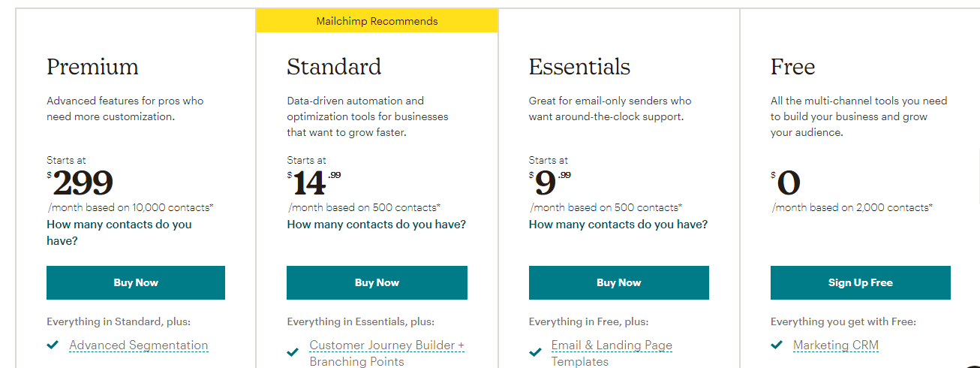Click the Standard plan heading
Screen dimensions: 980x368
[x=334, y=67]
